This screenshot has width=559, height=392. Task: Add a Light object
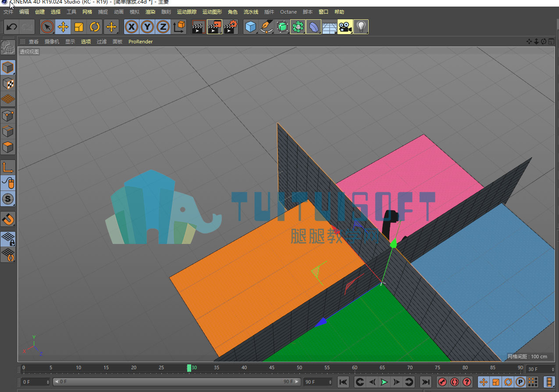tap(361, 27)
